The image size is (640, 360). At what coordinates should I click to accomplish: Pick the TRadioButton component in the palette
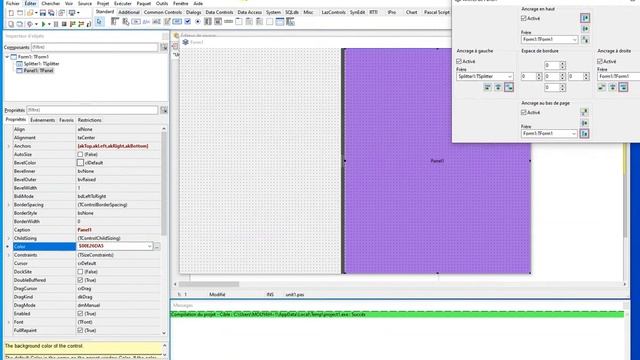198,22
